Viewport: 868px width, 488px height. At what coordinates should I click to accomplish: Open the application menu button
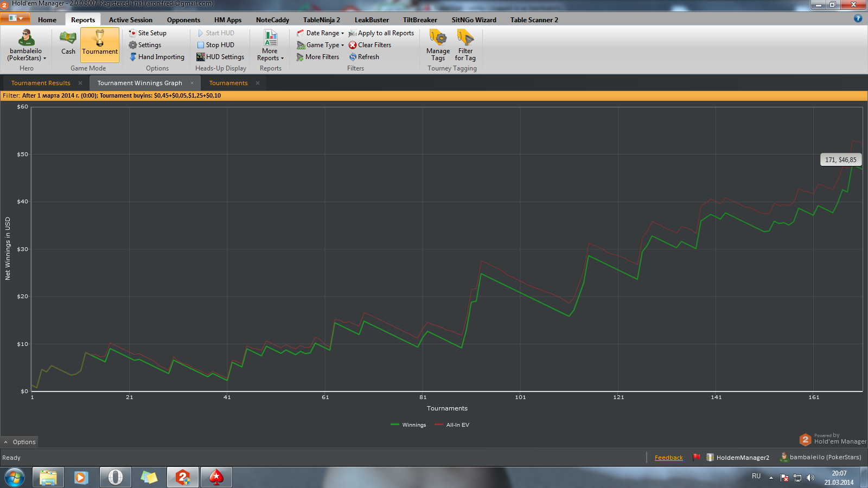[15, 18]
